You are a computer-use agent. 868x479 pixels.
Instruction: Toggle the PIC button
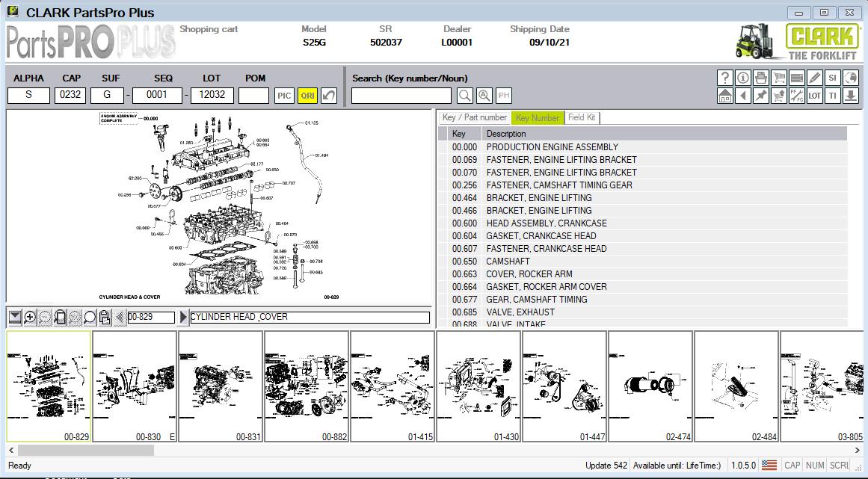coord(284,95)
